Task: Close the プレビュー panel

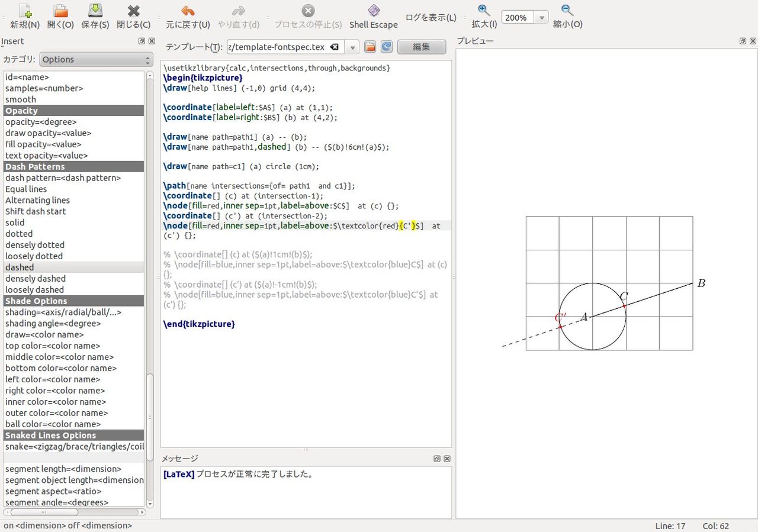Action: pos(753,41)
